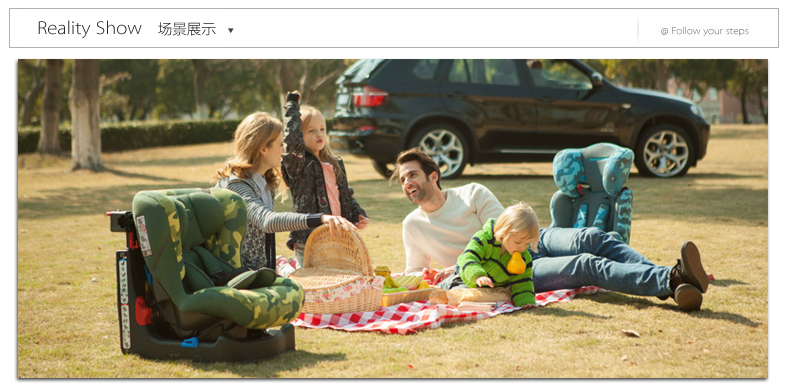Click the wicker picnic basket
The image size is (790, 389).
(x=338, y=272)
